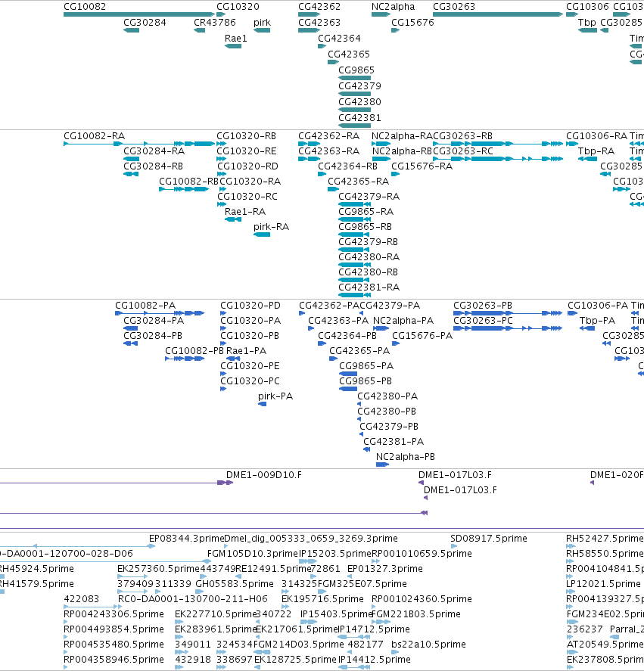Select the pirk-RA transcript label
This screenshot has height=671, width=644.
pos(272,227)
